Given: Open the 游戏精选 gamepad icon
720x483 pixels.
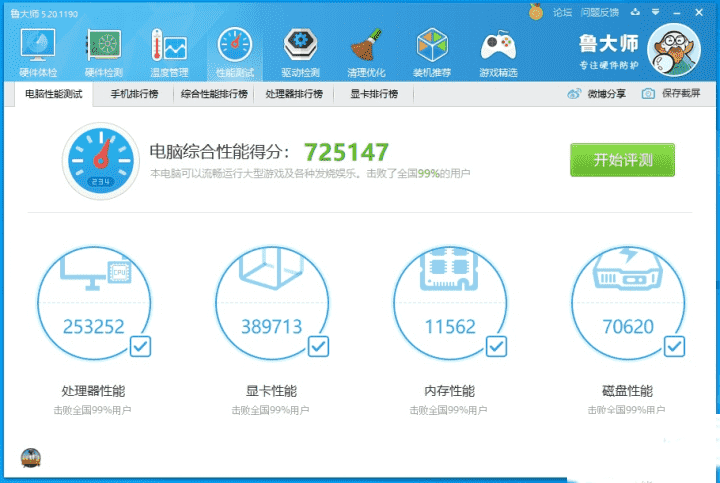Looking at the screenshot, I should 498,52.
